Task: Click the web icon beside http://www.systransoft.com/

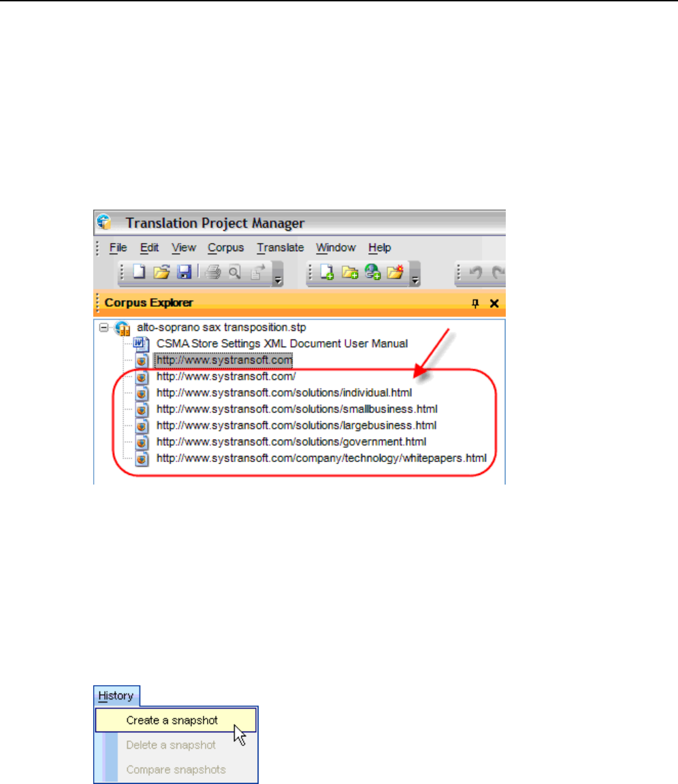Action: click(142, 377)
